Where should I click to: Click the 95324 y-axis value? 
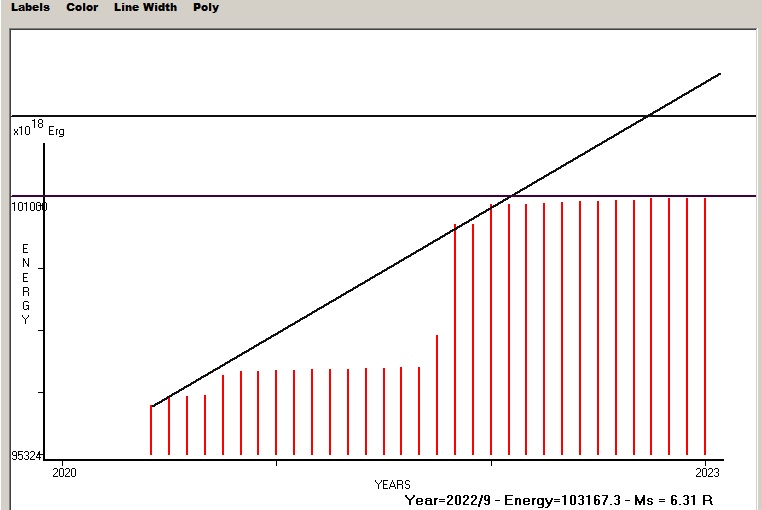(x=26, y=456)
